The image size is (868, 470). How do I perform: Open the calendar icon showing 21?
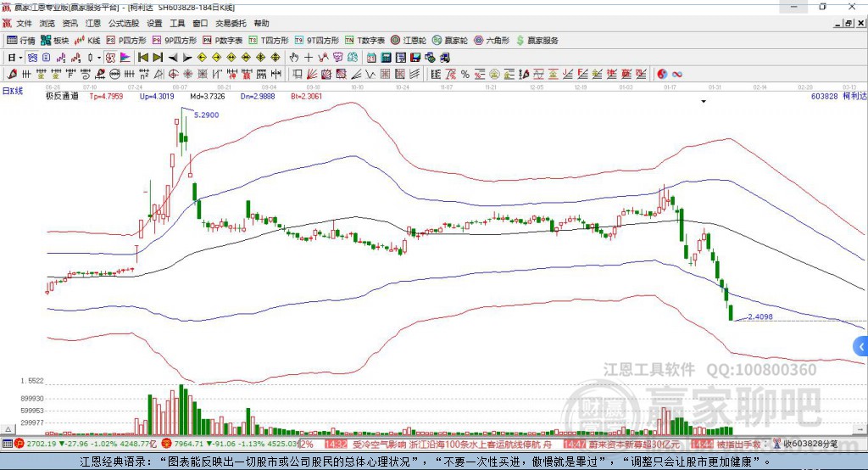pyautogui.click(x=371, y=58)
